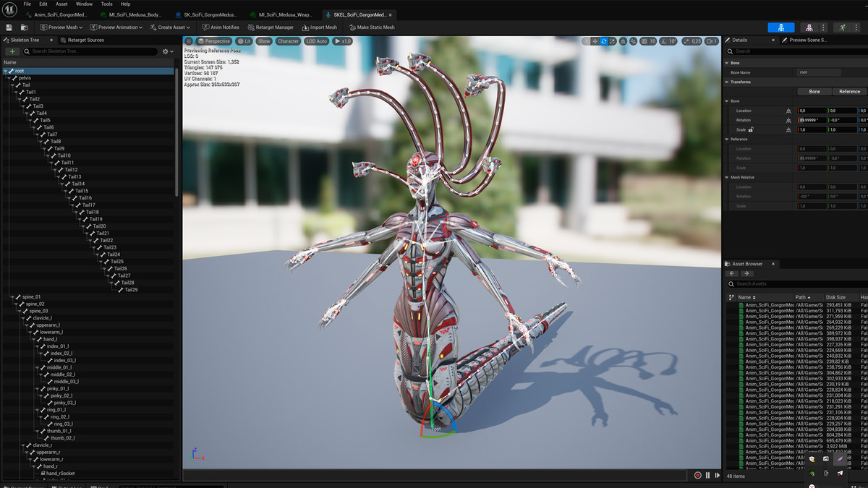
Task: Click the Bone transform button in Details
Action: [x=814, y=92]
